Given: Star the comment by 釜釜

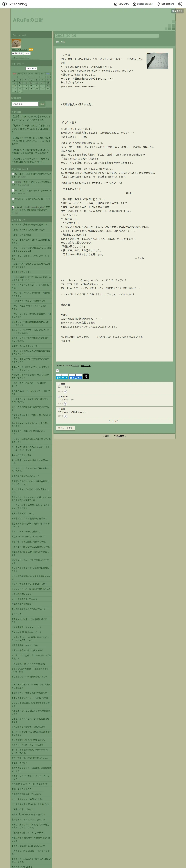Looking at the screenshot, I should point(65,392).
